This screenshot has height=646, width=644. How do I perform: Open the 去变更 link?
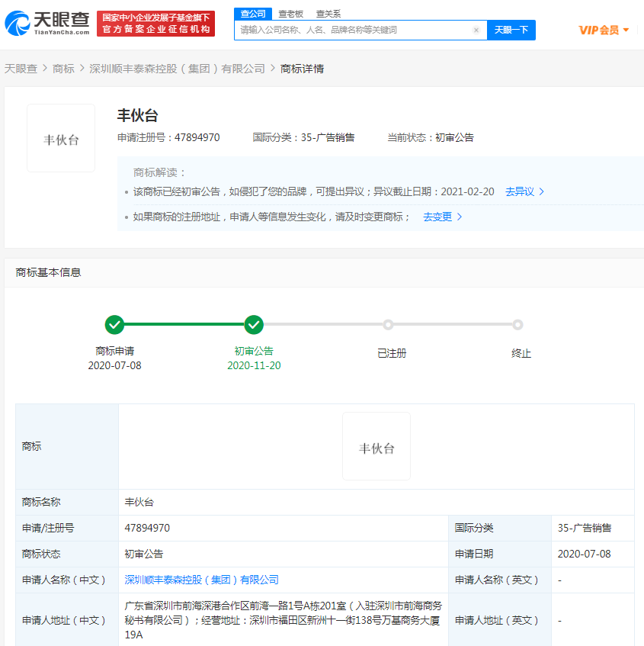click(x=443, y=217)
